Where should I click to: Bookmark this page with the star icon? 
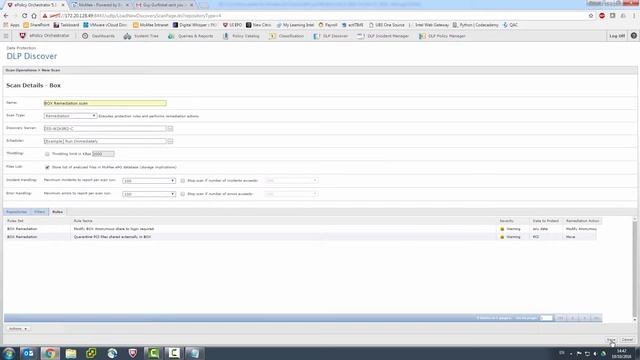(x=591, y=16)
